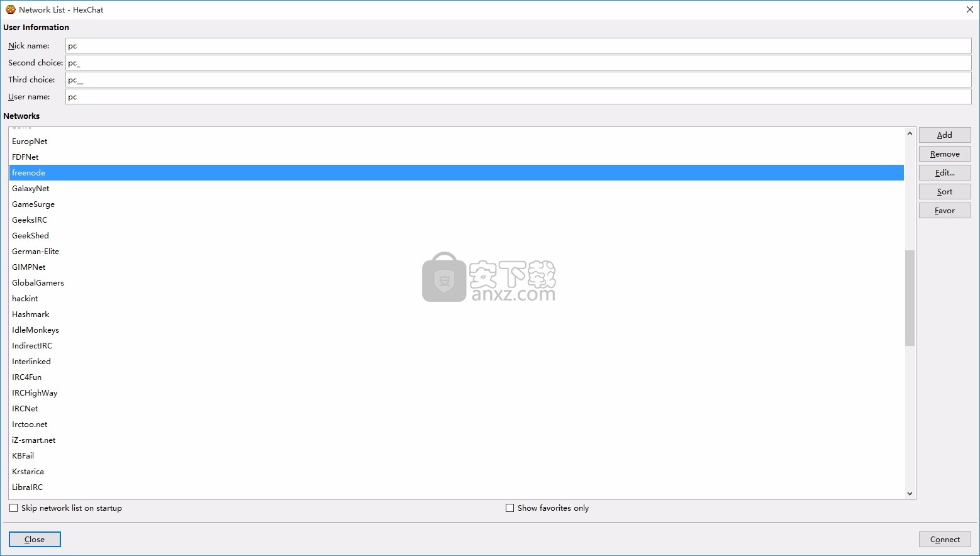Click the HexChat app icon in title bar
The height and width of the screenshot is (556, 980).
pyautogui.click(x=10, y=9)
